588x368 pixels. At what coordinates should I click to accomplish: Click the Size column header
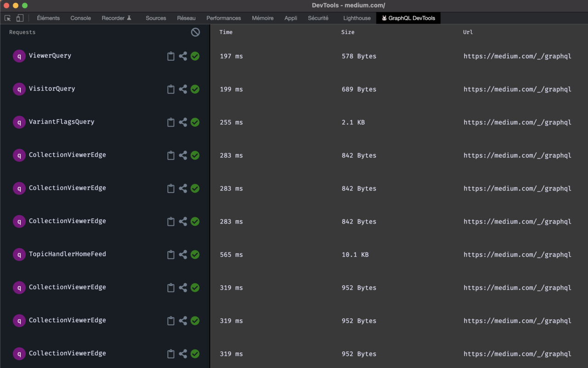coord(348,32)
